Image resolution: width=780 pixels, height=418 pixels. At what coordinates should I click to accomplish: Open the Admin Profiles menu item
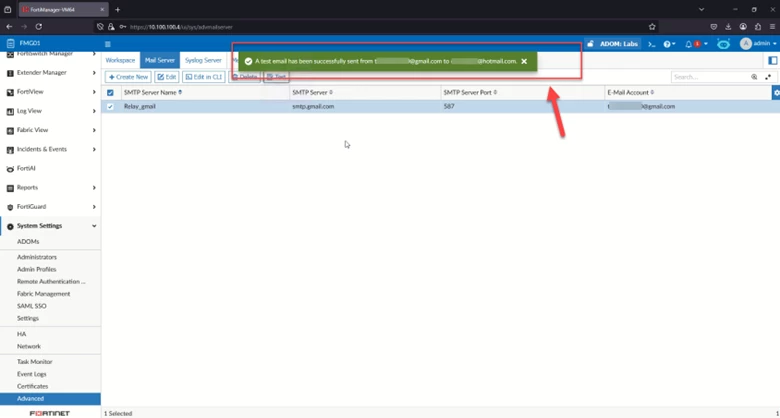pyautogui.click(x=36, y=269)
